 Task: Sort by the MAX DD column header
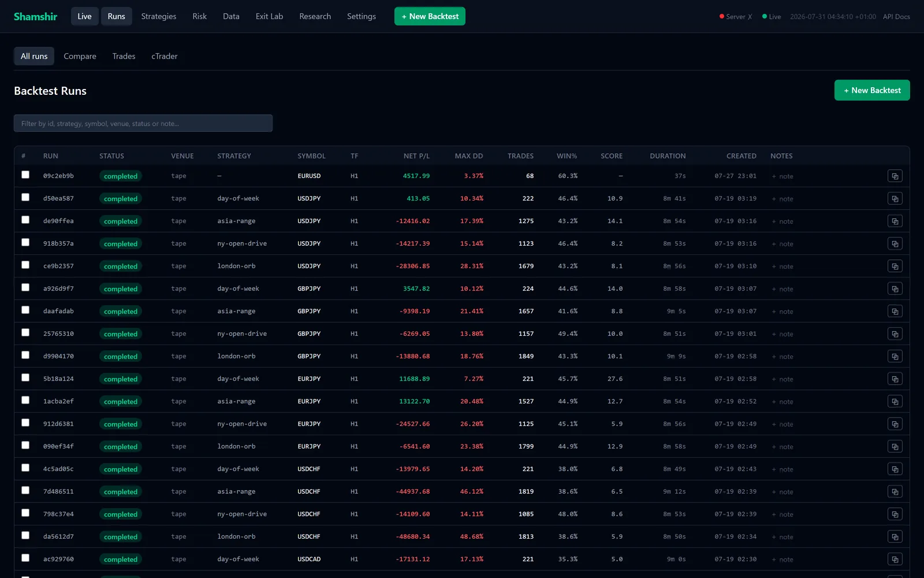468,156
